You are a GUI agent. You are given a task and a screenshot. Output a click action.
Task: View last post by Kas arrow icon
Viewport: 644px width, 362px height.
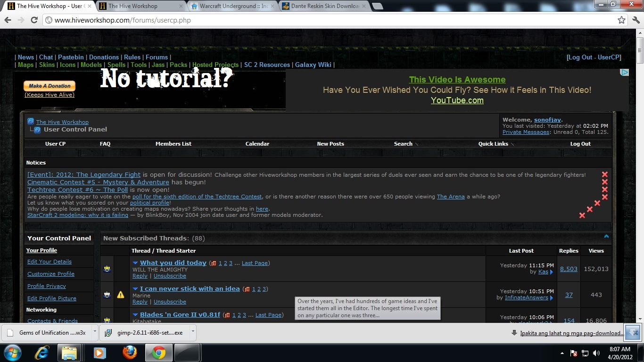tap(551, 272)
